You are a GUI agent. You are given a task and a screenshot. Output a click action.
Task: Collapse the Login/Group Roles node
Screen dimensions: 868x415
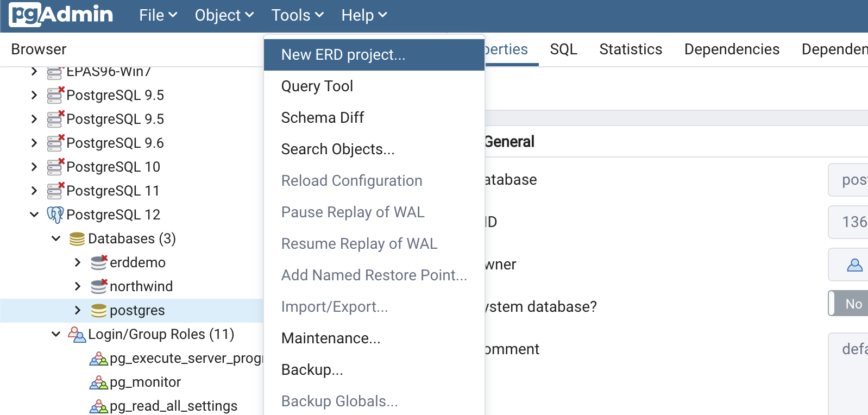(x=56, y=334)
